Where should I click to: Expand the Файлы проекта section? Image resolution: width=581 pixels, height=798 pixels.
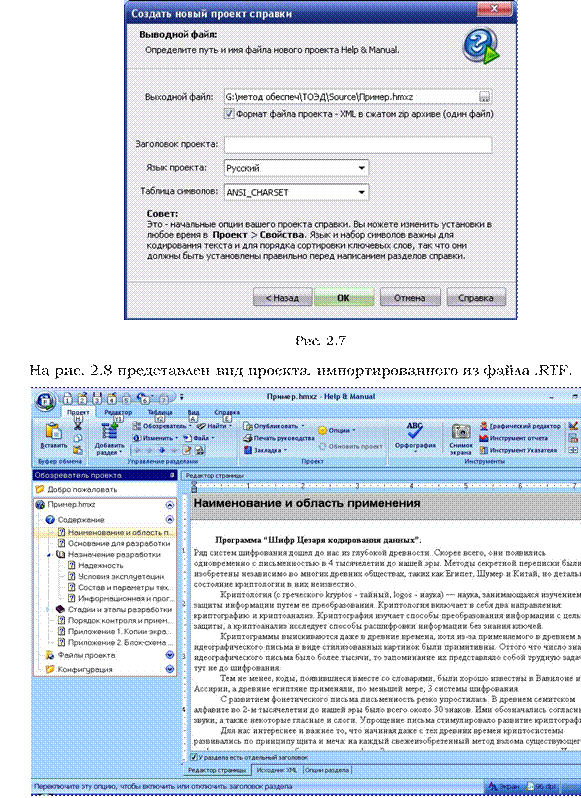[x=170, y=655]
